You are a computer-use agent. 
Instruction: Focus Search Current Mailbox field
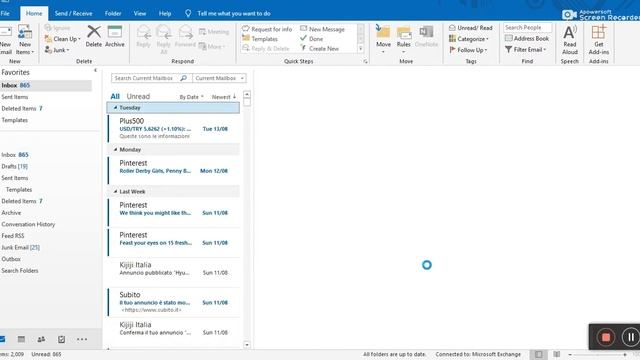(x=144, y=78)
